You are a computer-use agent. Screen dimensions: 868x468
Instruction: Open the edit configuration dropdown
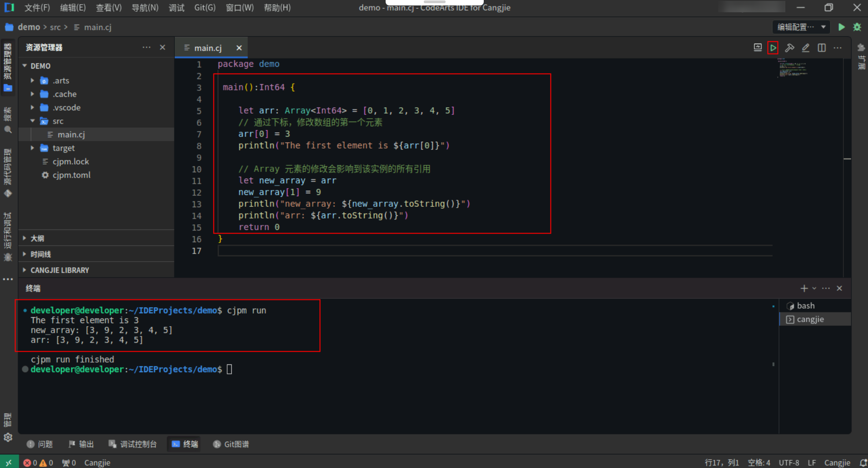(801, 27)
